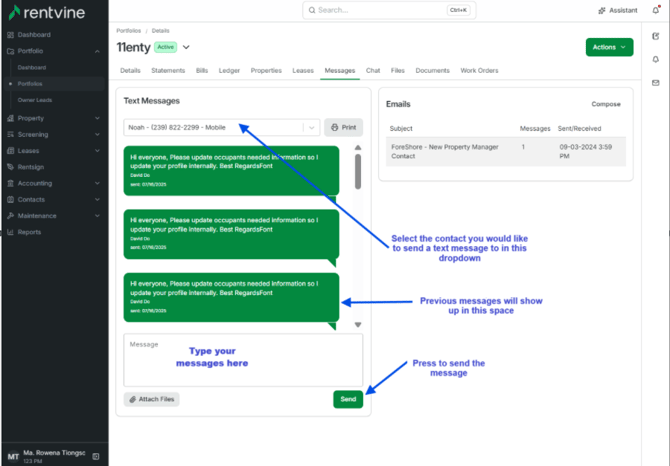Screen dimensions: 670x466
Task: Expand the Property sidebar chevron
Action: (97, 118)
